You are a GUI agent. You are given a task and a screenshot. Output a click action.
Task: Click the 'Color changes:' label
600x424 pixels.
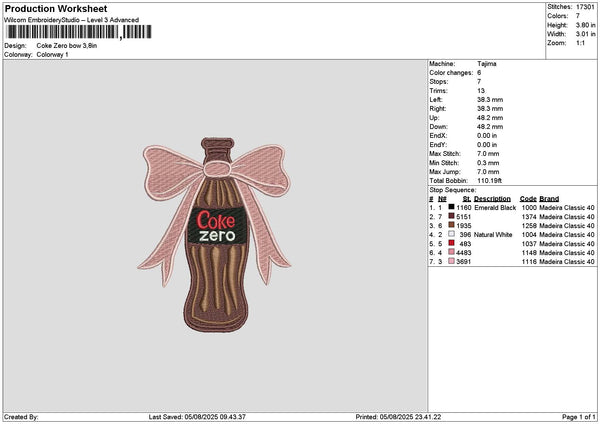451,73
